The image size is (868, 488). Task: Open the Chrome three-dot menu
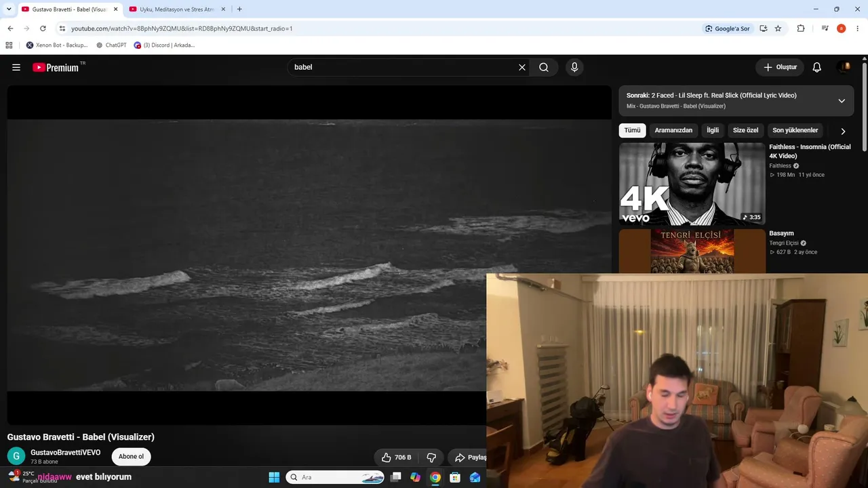[858, 28]
